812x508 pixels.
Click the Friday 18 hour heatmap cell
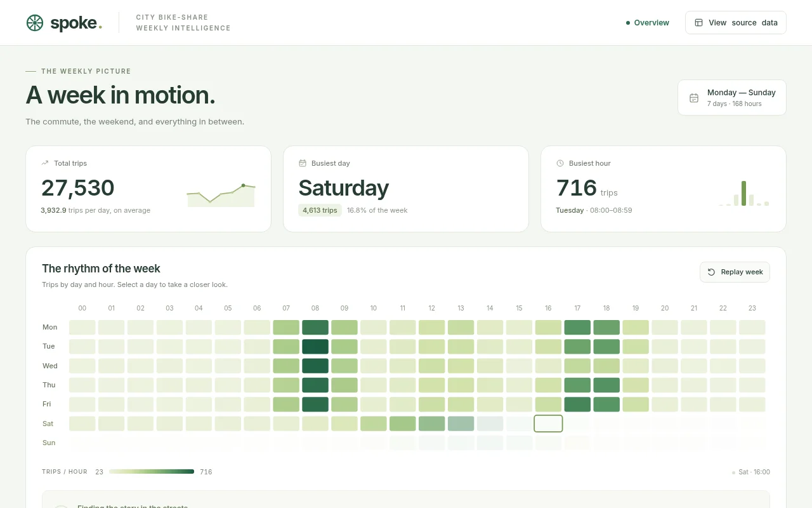(x=606, y=404)
